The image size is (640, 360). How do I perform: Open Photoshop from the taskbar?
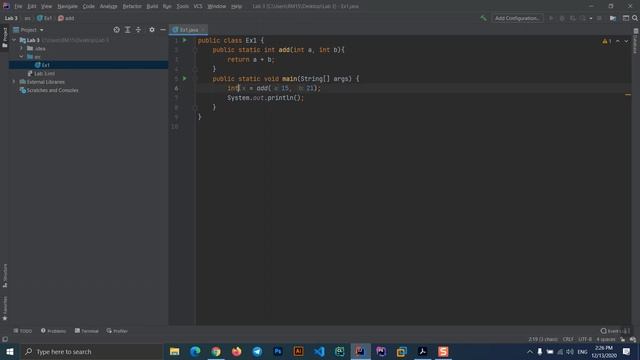tap(278, 351)
